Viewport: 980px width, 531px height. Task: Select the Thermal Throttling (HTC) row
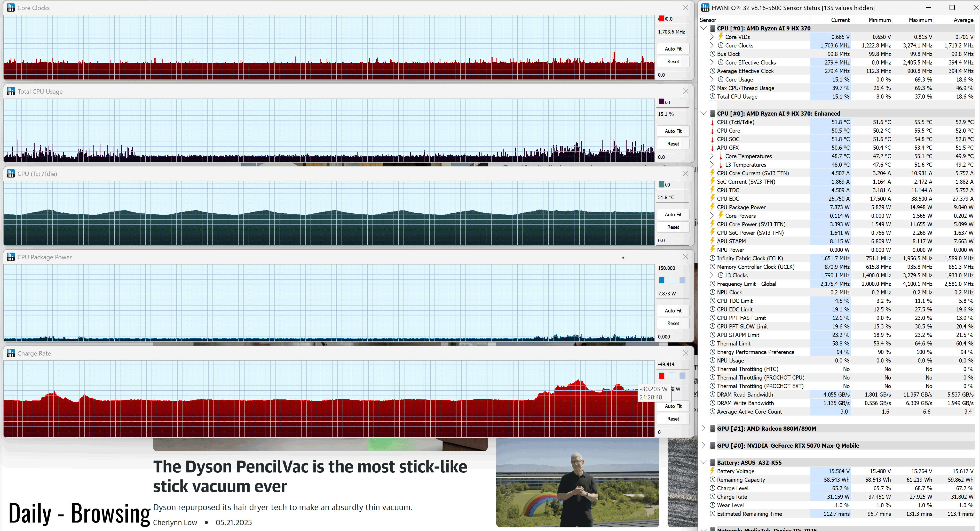coord(837,369)
